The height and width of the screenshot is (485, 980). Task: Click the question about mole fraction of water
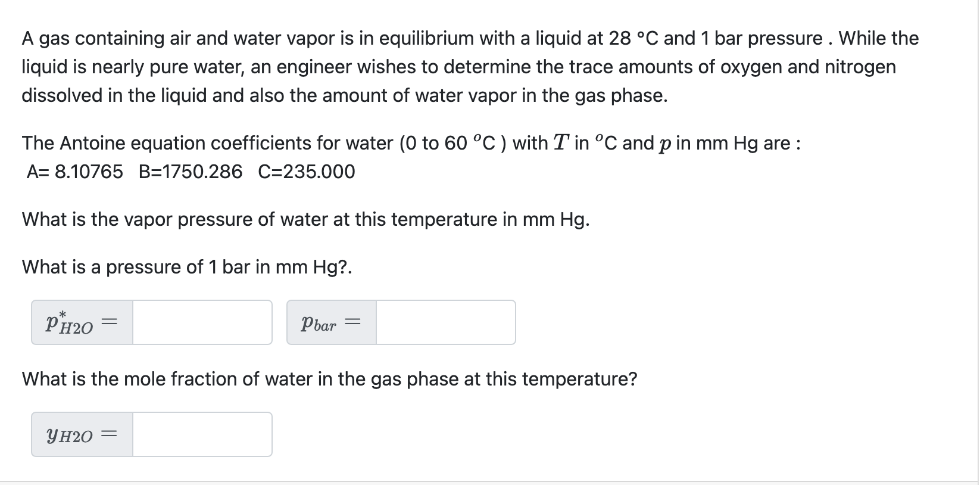pyautogui.click(x=330, y=379)
